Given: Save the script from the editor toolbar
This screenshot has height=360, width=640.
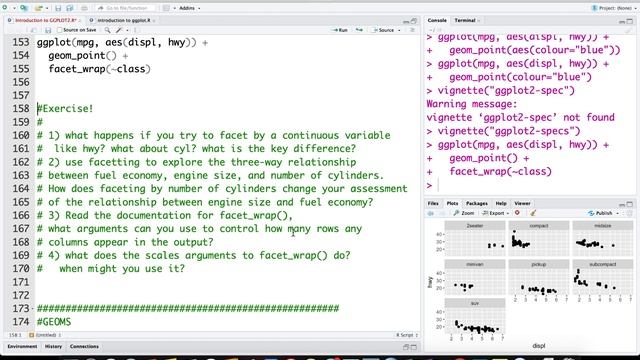Looking at the screenshot, I should (48, 30).
